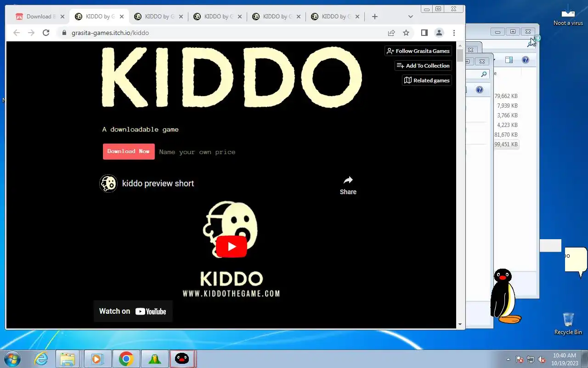Click the 'Name your own price' text
Viewport: 588px width, 368px height.
coord(198,152)
